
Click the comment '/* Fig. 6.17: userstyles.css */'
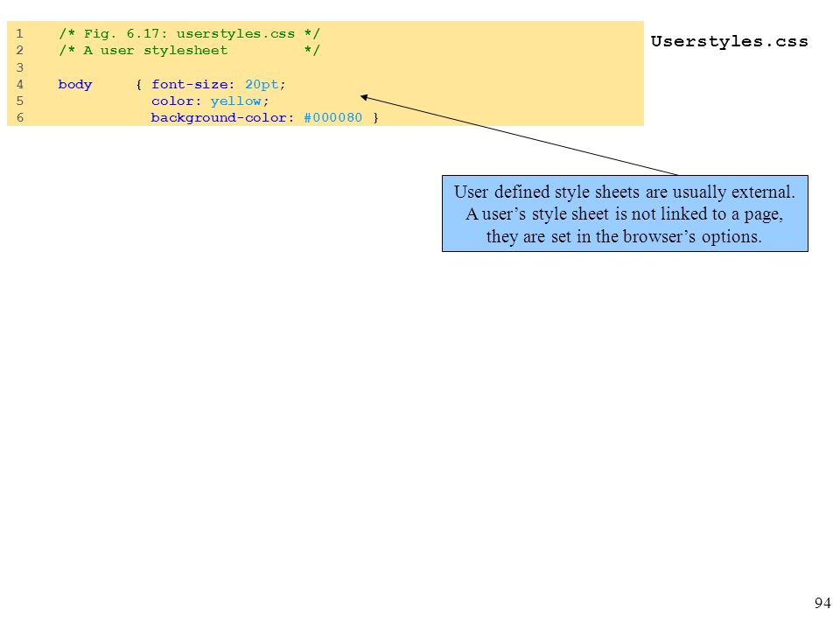[x=189, y=34]
